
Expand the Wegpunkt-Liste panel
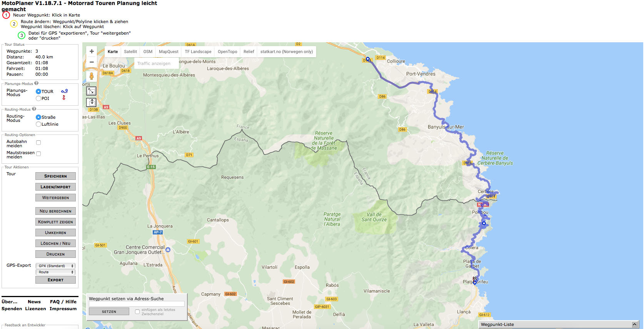pos(634,325)
